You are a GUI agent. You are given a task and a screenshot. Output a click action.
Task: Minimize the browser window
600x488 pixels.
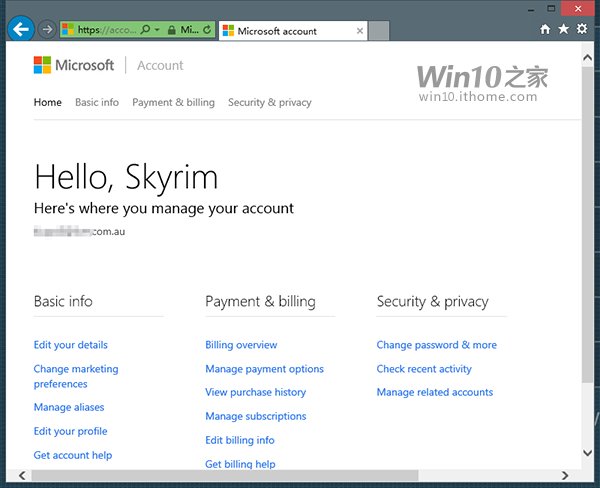531,9
